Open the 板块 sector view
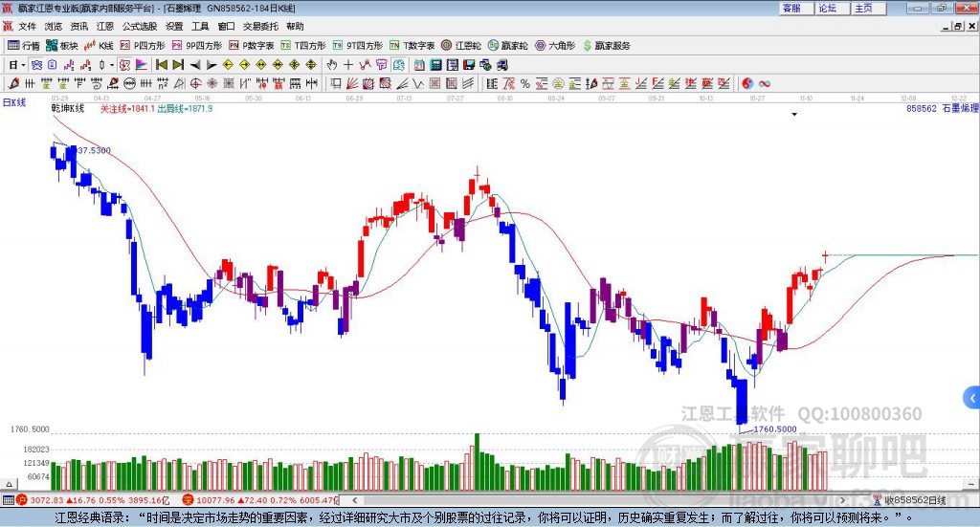Viewport: 980px width, 527px height. [62, 46]
